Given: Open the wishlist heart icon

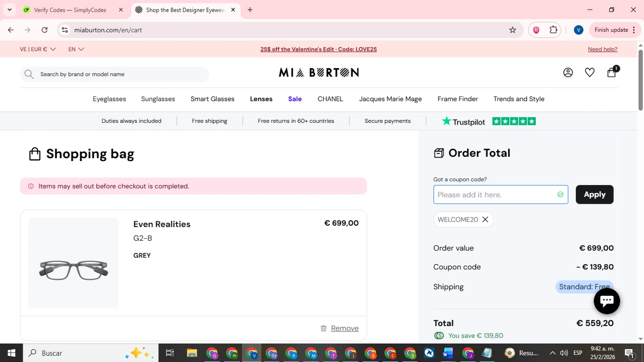Looking at the screenshot, I should (590, 73).
